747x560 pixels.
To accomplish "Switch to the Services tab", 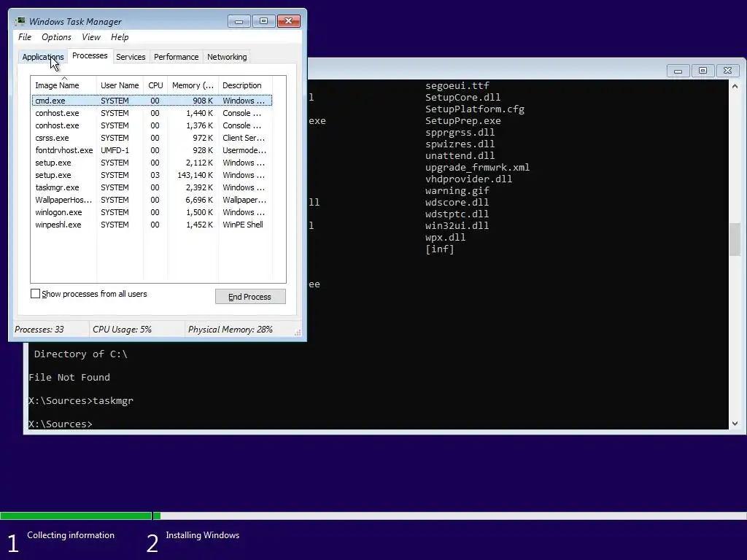I will point(131,57).
